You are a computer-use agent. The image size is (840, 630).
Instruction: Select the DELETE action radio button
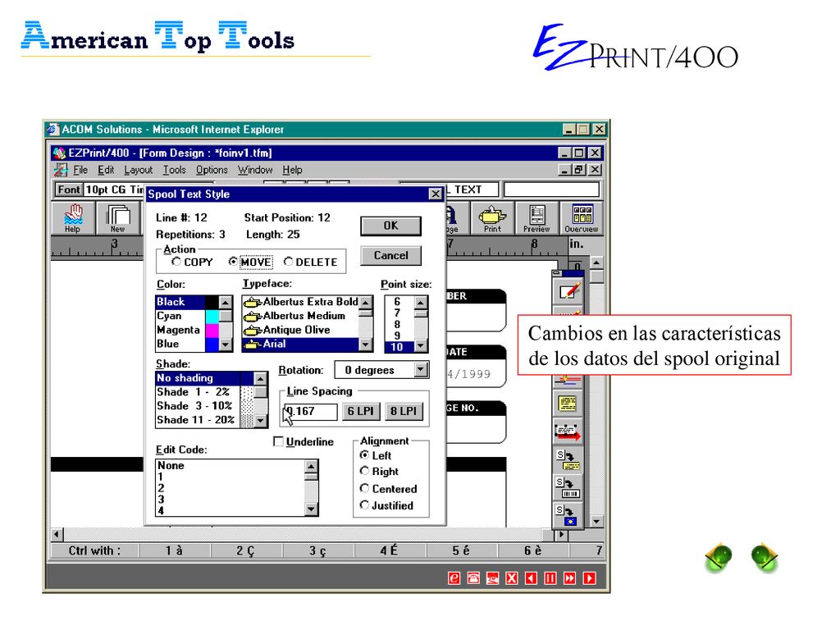click(x=288, y=262)
